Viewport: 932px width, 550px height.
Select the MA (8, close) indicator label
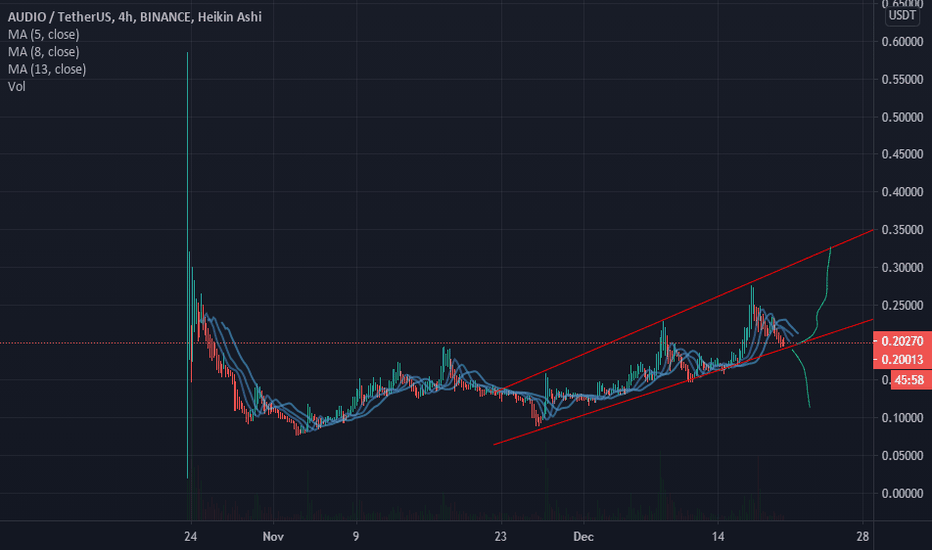click(43, 52)
